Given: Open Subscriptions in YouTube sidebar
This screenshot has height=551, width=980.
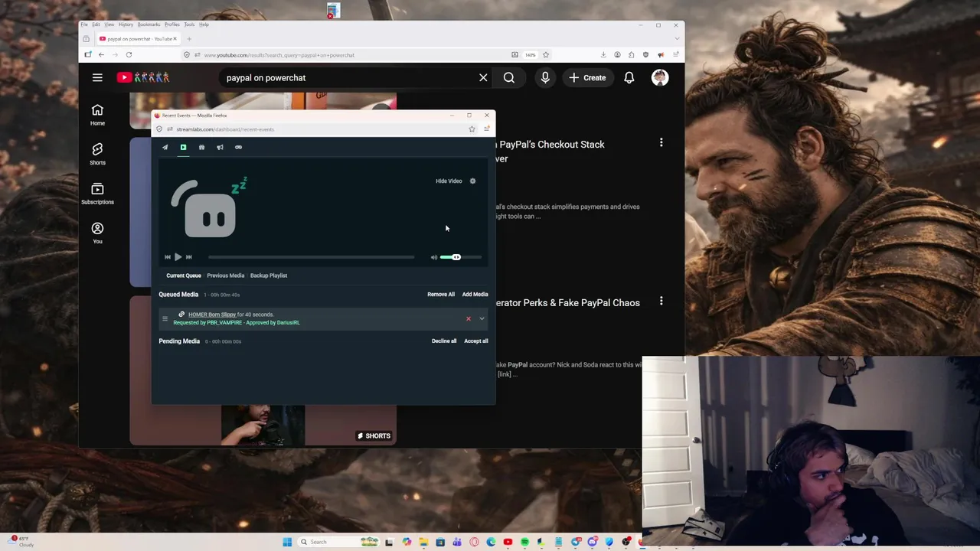Looking at the screenshot, I should coord(97,194).
